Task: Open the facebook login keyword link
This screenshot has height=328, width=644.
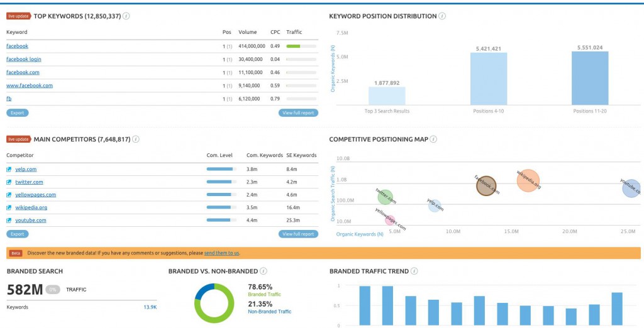Action: [x=24, y=59]
